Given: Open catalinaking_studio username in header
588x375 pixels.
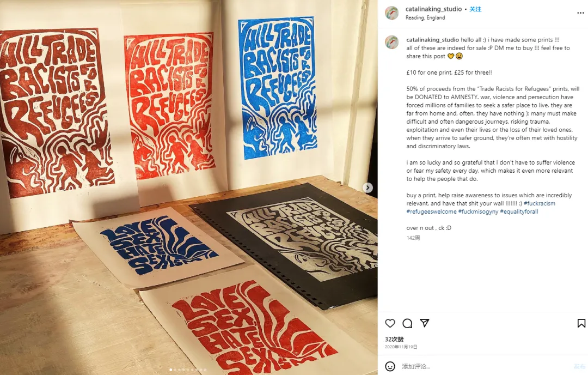Looking at the screenshot, I should click(x=433, y=9).
